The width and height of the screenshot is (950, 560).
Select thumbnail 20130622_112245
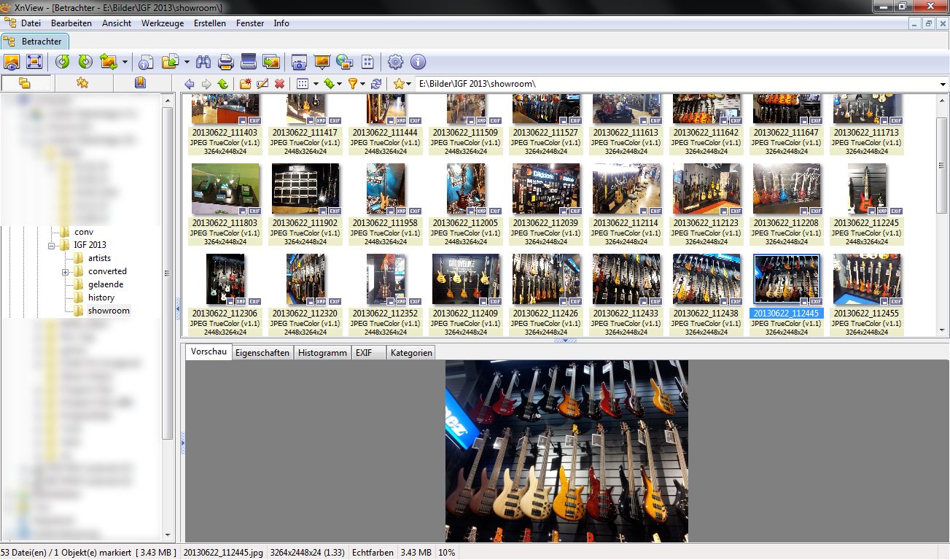(866, 204)
